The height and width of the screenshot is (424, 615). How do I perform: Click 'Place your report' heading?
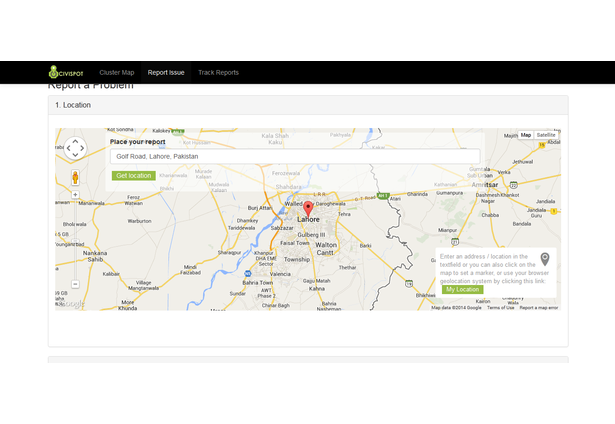click(x=138, y=142)
